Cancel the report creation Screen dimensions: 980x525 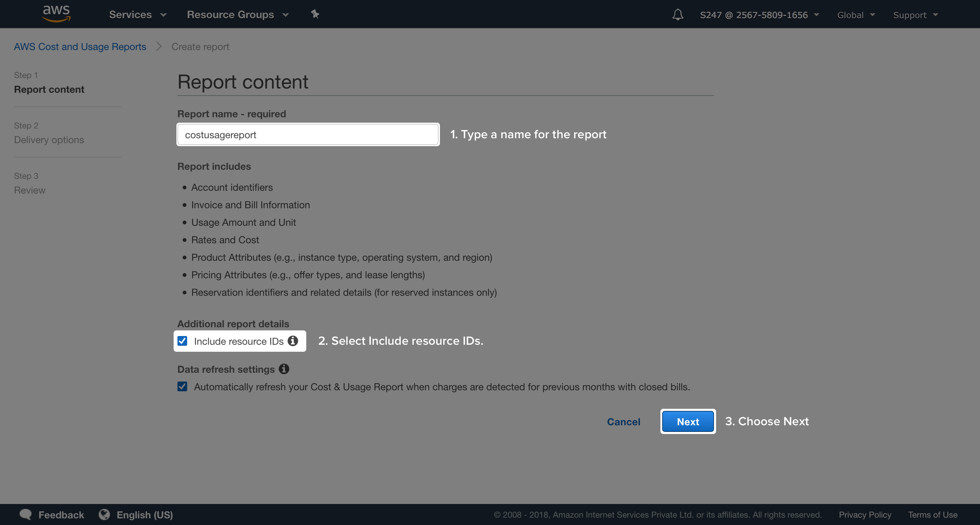coord(624,421)
